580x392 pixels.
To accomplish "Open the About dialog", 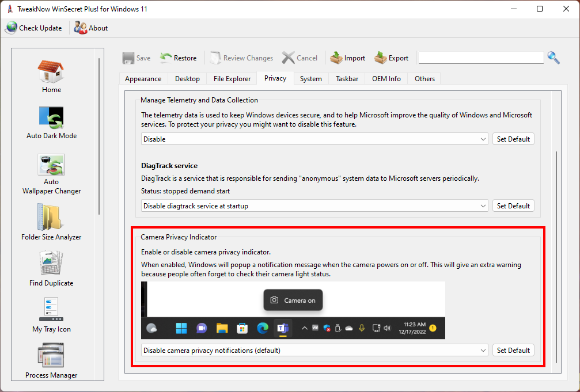I will (91, 28).
